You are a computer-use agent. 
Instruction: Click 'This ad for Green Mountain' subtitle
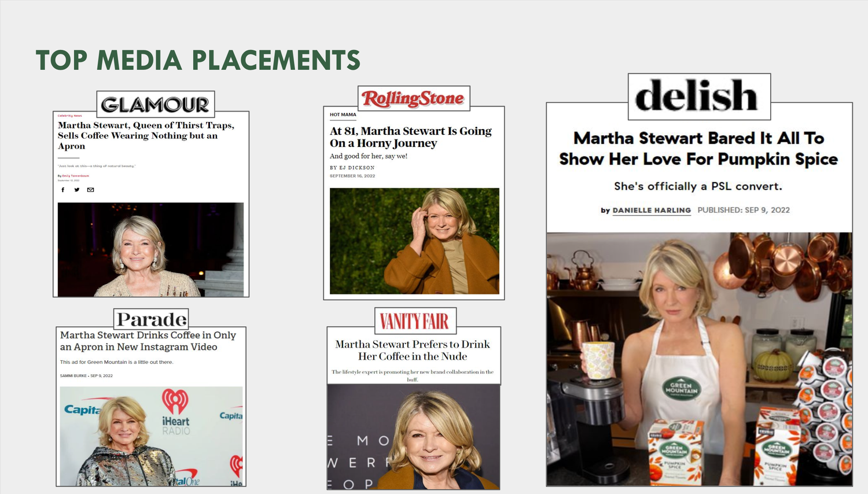coord(117,362)
